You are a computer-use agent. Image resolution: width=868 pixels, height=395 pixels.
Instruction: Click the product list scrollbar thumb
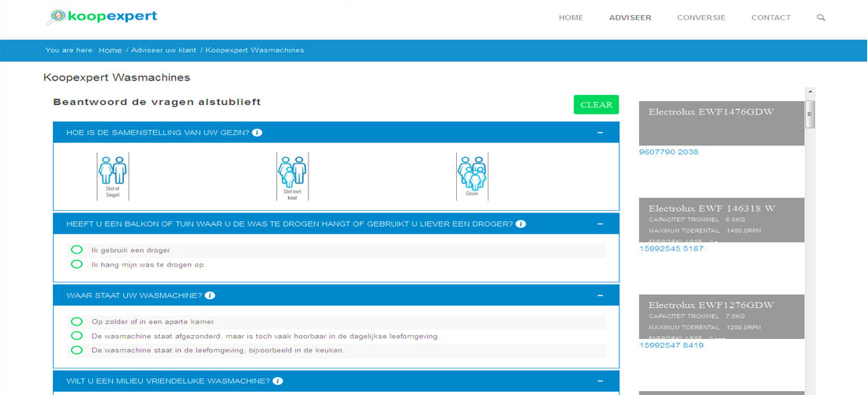(810, 114)
